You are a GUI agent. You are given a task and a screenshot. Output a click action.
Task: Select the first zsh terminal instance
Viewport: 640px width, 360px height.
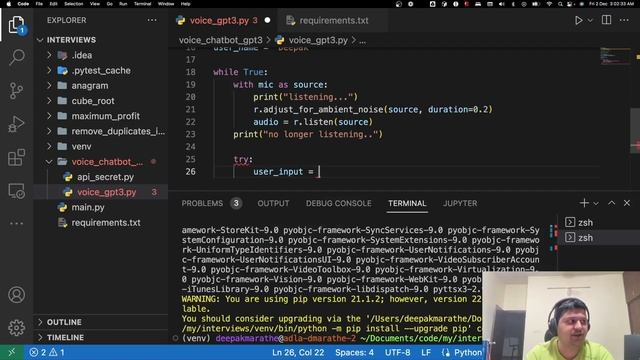[598, 222]
